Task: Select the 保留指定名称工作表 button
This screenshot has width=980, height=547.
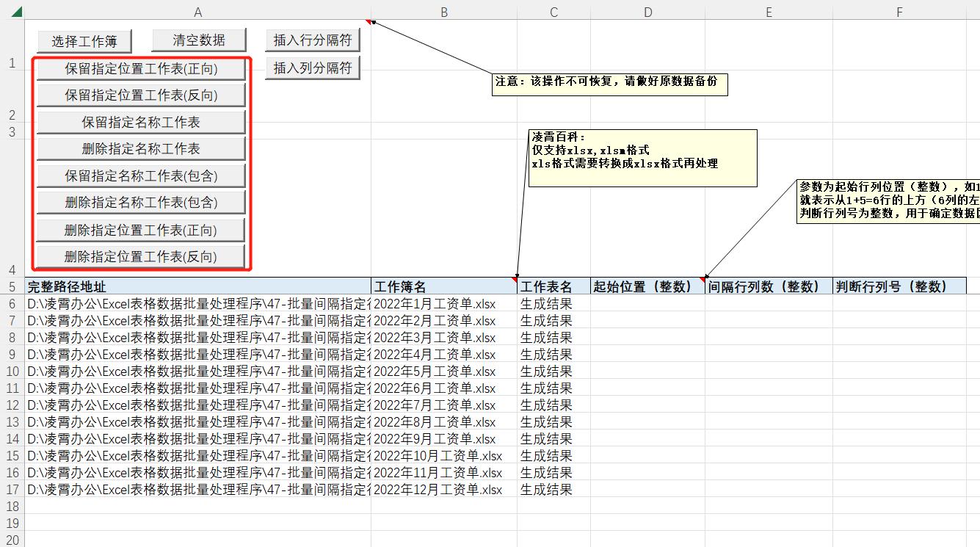Action: [140, 121]
